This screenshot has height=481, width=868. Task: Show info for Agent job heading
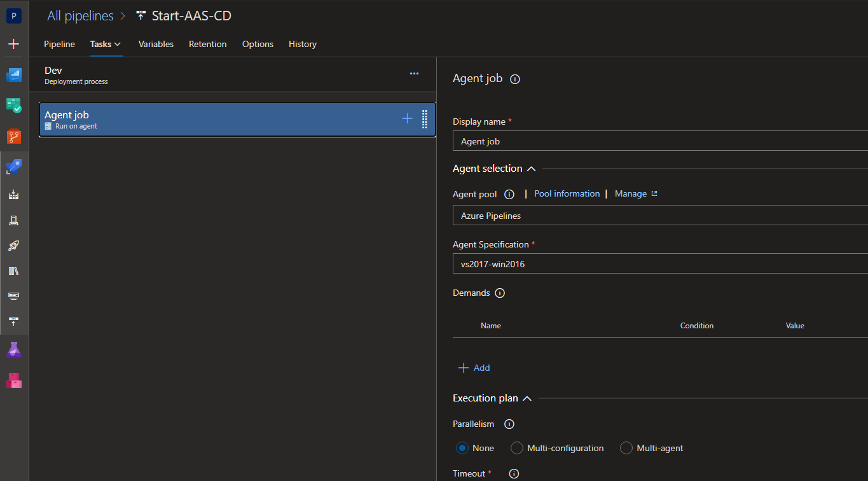point(516,80)
